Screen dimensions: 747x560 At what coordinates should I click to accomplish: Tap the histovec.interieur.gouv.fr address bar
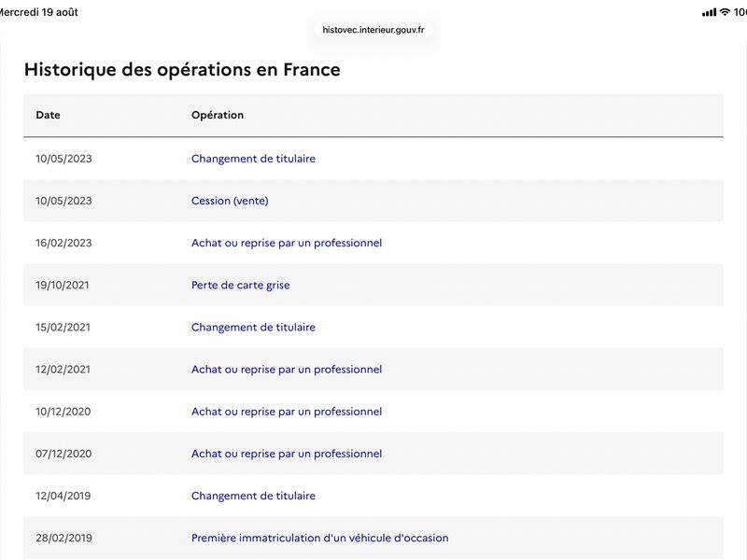373,30
